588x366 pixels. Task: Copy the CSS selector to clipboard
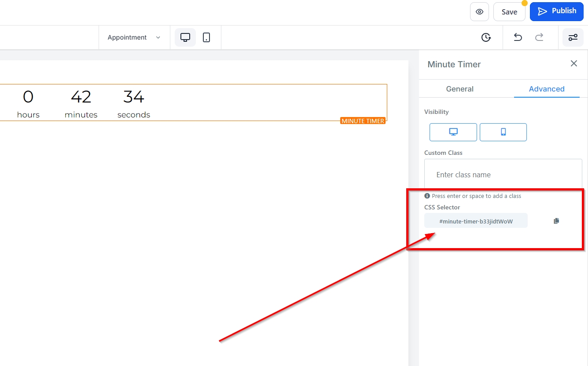pos(556,221)
